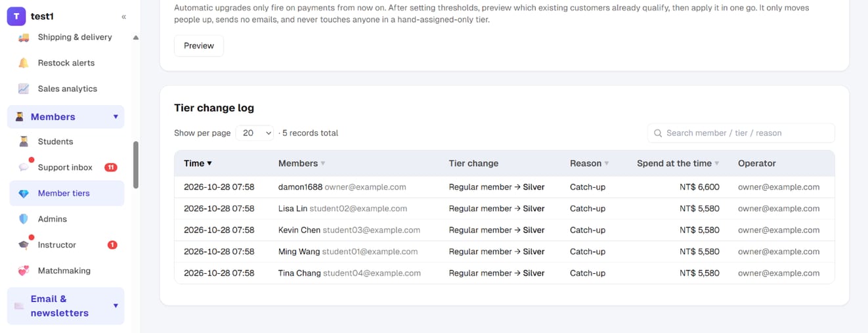Click the Member tiers diamond icon
The height and width of the screenshot is (333, 868).
click(24, 194)
